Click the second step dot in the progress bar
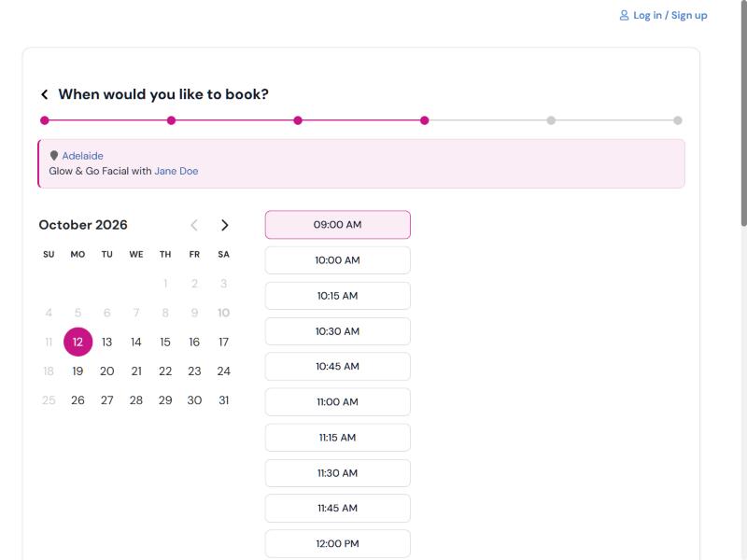 (172, 120)
